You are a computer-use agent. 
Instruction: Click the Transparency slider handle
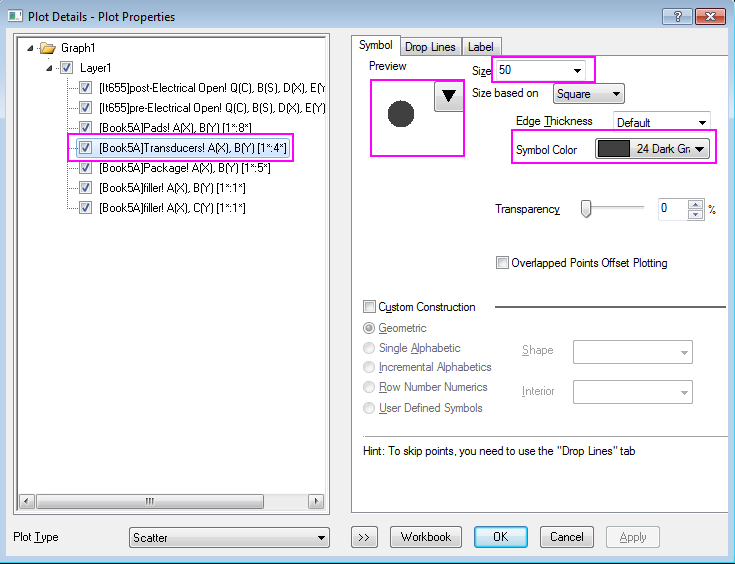(587, 209)
